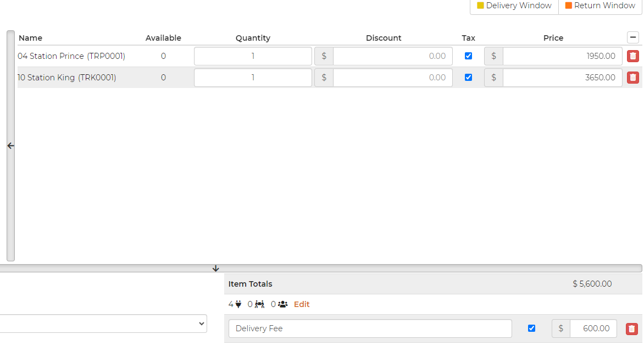Uncheck tax for 10 Station King
Image resolution: width=644 pixels, height=345 pixels.
[x=468, y=78]
